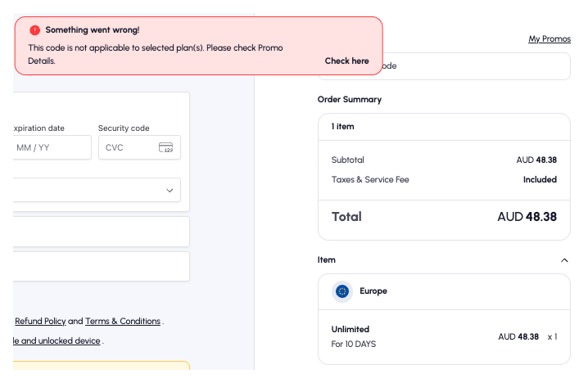The height and width of the screenshot is (383, 588).
Task: Click the Total AUD 48.38 amount
Action: point(527,217)
